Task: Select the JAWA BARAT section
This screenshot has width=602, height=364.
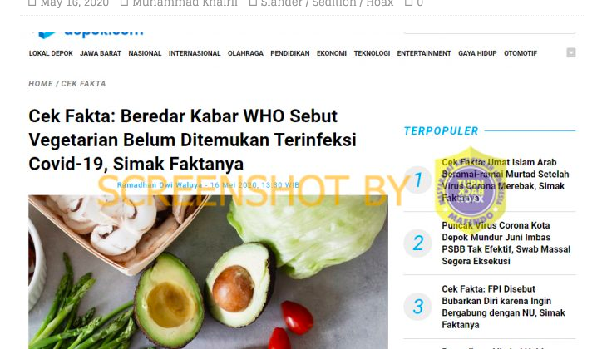Action: pos(101,53)
